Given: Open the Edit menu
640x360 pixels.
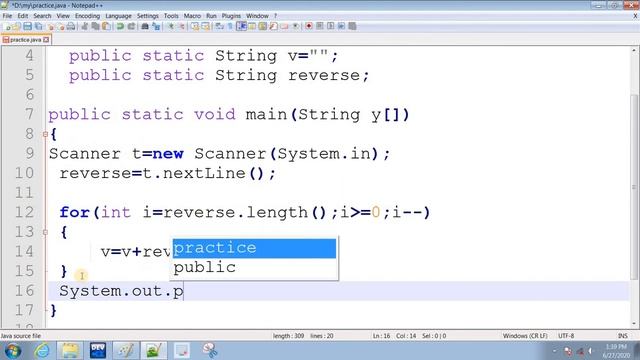Looking at the screenshot, I should (23, 16).
